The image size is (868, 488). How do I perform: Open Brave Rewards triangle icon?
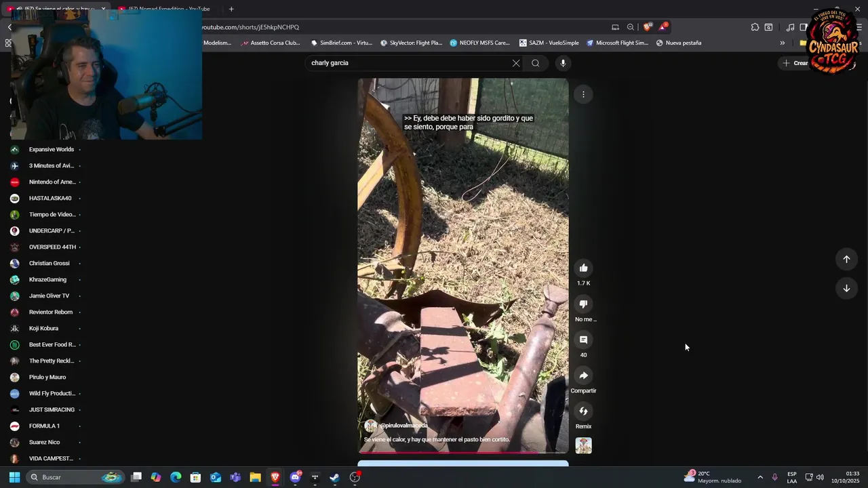coord(663,27)
